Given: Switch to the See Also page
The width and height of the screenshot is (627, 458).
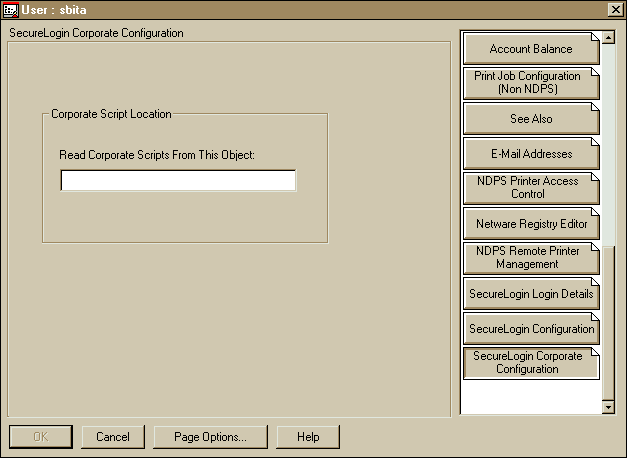Looking at the screenshot, I should [x=531, y=118].
